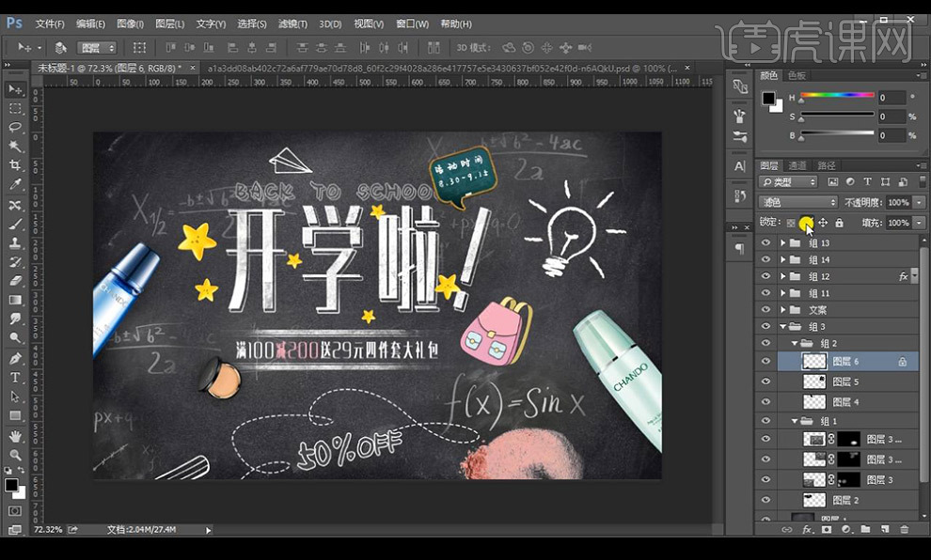Switch to the 路径 tab
Viewport: 931px width, 560px height.
click(x=827, y=165)
